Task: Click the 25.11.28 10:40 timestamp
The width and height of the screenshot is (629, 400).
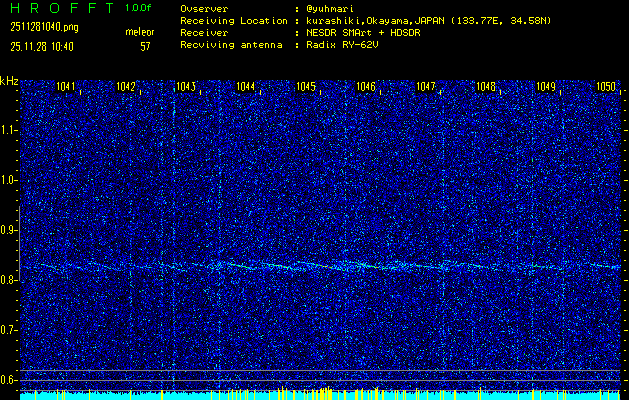Action: [x=41, y=45]
